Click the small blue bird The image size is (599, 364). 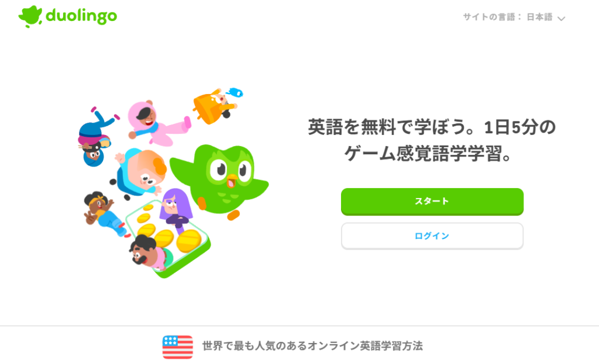tap(235, 93)
